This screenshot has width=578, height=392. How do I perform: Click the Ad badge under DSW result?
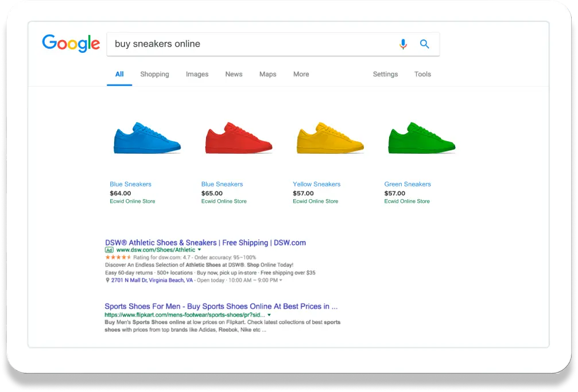click(x=109, y=250)
